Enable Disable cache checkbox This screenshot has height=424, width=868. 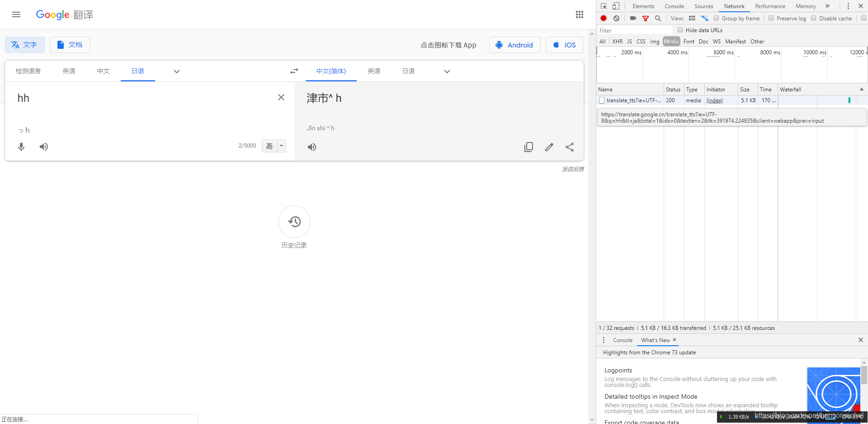[x=813, y=18]
